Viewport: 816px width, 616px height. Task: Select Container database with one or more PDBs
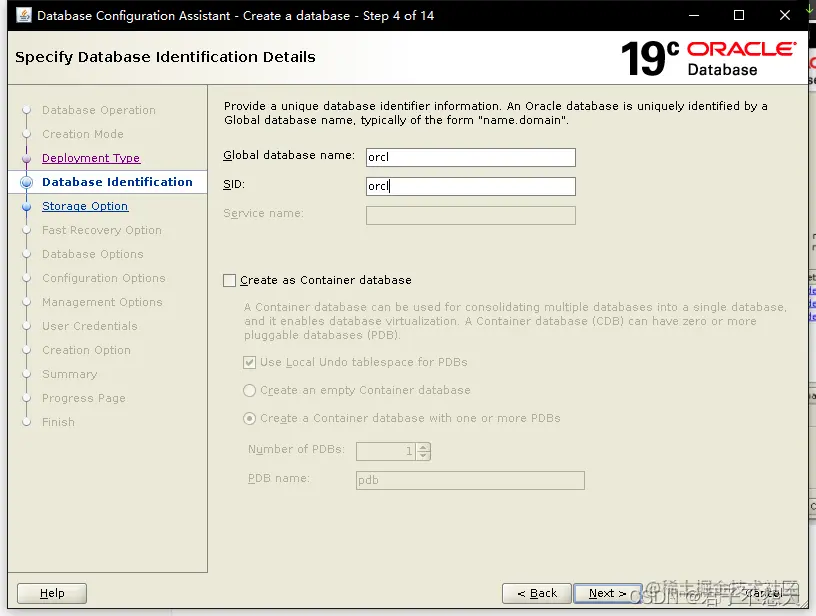coord(250,419)
